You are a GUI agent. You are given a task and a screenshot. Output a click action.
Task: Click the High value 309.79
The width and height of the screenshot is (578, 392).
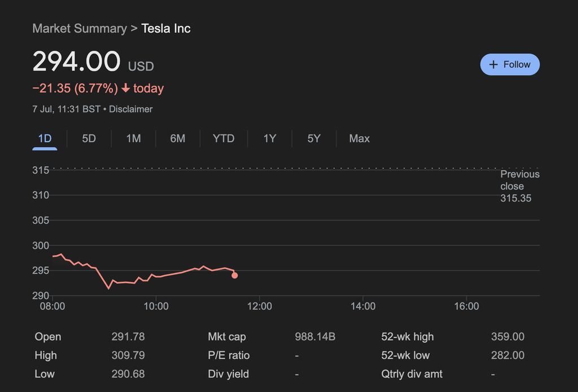click(128, 355)
